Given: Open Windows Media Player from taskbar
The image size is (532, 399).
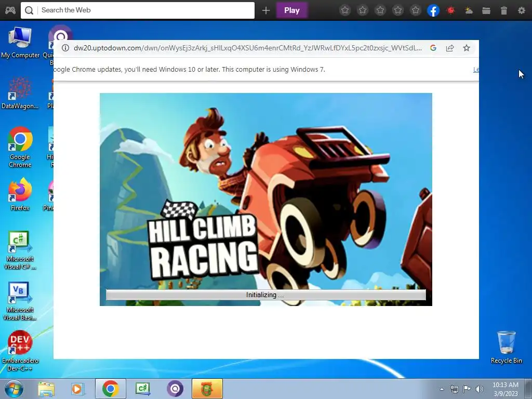Looking at the screenshot, I should 78,389.
